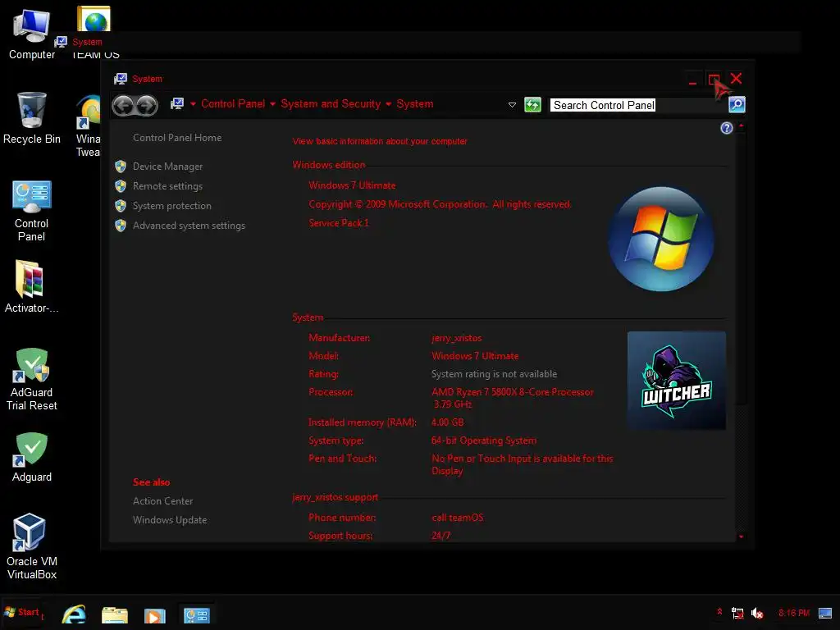The image size is (840, 630).
Task: Expand dropdown arrow before System and Security
Action: click(272, 104)
